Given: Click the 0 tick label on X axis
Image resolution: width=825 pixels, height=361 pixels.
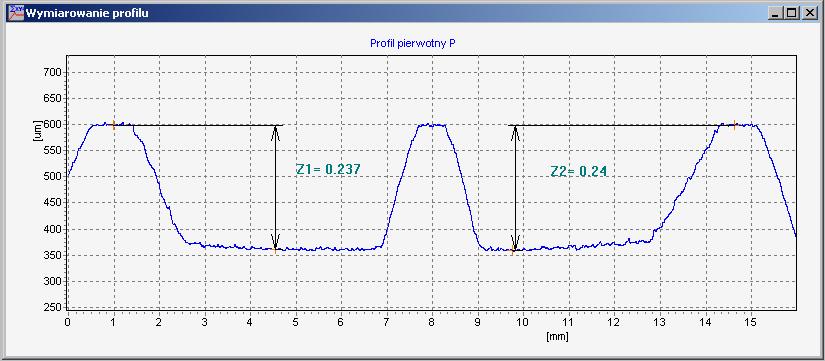Looking at the screenshot, I should click(67, 322).
